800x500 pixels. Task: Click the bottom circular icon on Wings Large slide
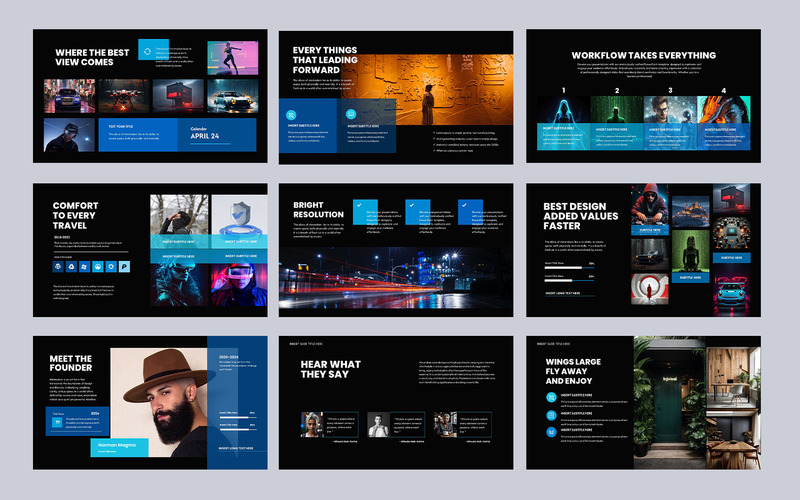tap(551, 433)
